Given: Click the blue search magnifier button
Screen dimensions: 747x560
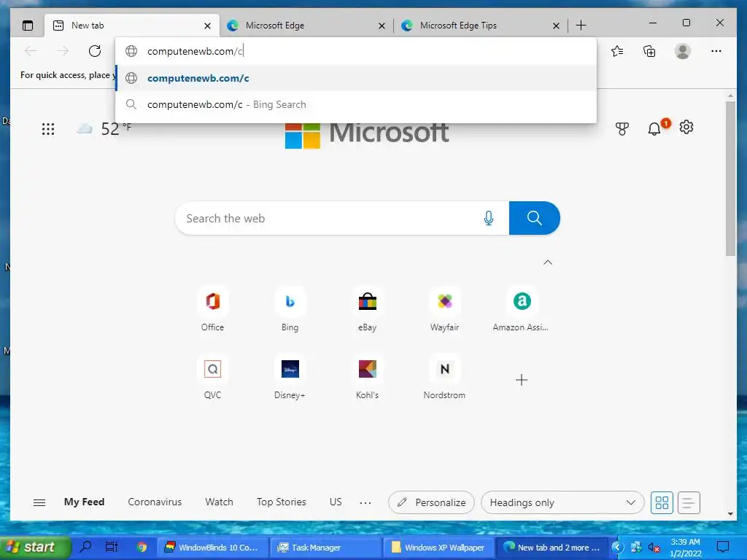Looking at the screenshot, I should [x=535, y=218].
